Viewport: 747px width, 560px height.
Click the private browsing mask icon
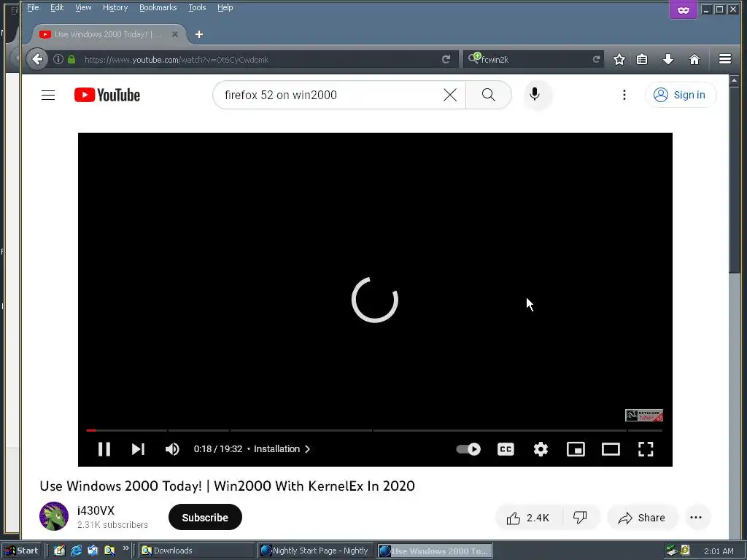(x=683, y=10)
